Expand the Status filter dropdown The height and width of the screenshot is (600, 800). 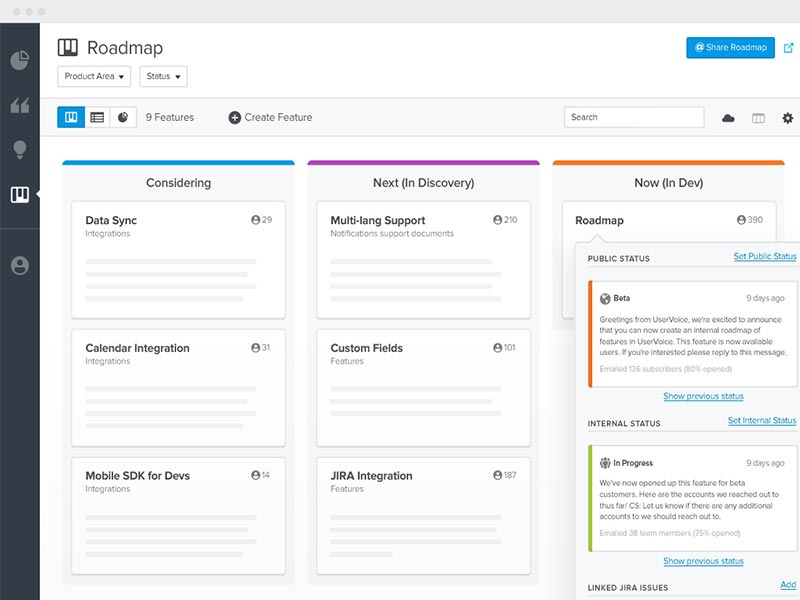pyautogui.click(x=163, y=76)
